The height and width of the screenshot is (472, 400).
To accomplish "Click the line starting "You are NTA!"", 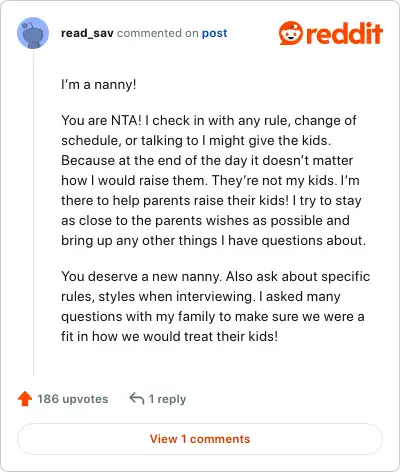I will [209, 120].
